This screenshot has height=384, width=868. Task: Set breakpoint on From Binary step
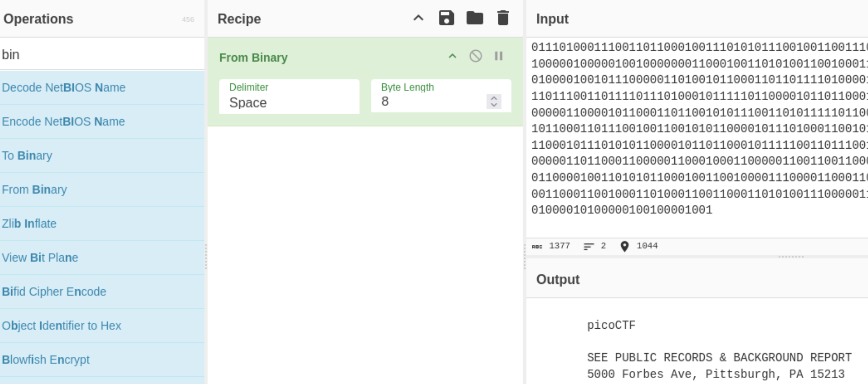[x=499, y=56]
